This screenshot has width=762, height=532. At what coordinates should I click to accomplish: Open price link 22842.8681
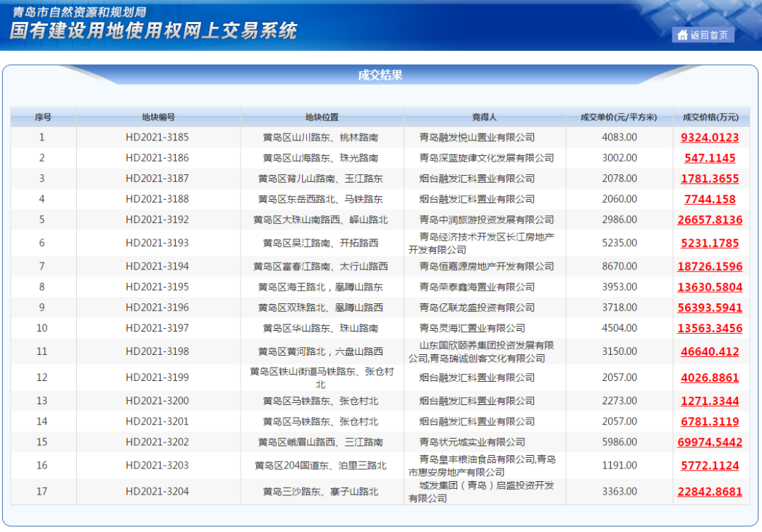pyautogui.click(x=710, y=492)
